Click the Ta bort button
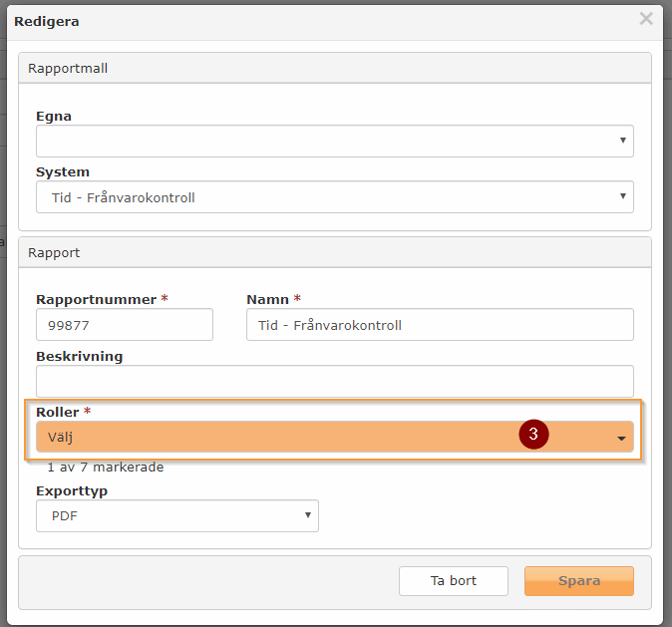The image size is (672, 627). [x=454, y=581]
